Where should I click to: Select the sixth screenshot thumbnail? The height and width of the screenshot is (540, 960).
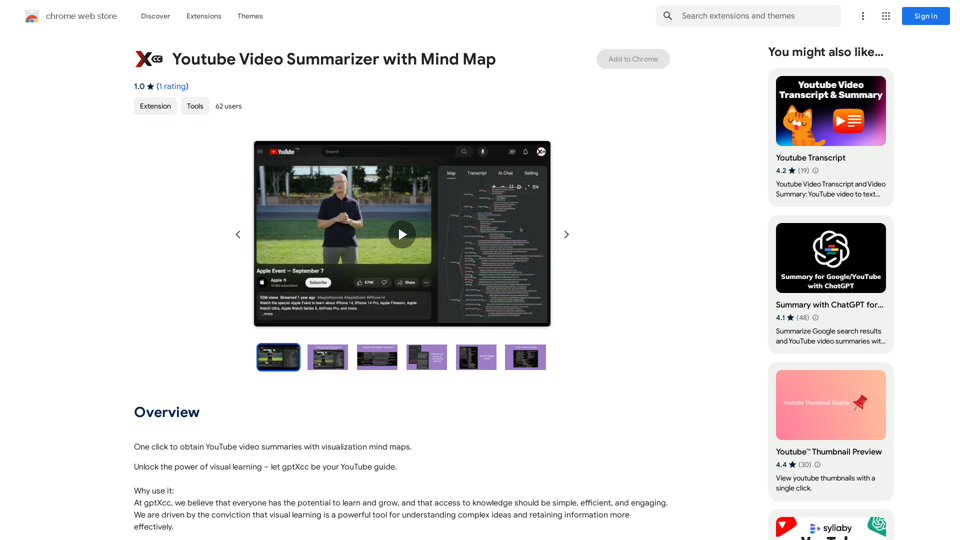(525, 357)
